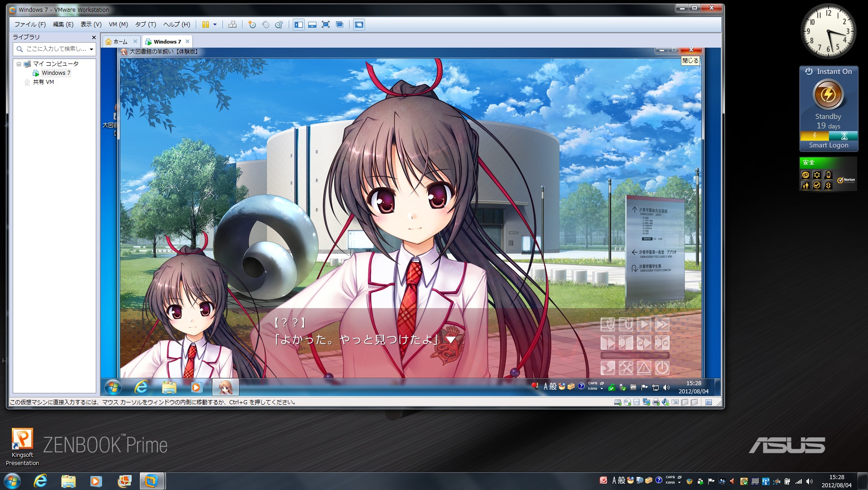Screen dimensions: 868x490
Task: Toggle the thumbnail bar view button
Action: pos(312,24)
